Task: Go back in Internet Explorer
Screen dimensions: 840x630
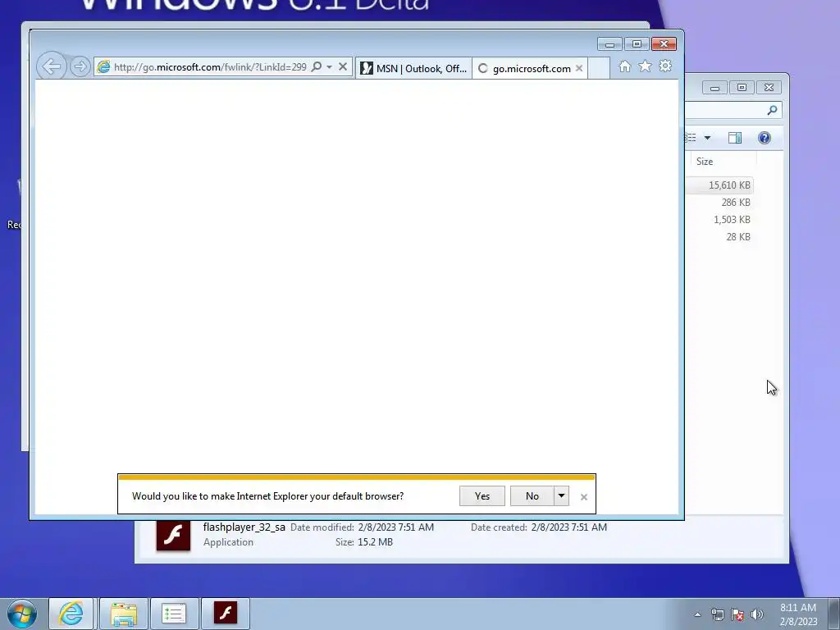Action: [52, 67]
